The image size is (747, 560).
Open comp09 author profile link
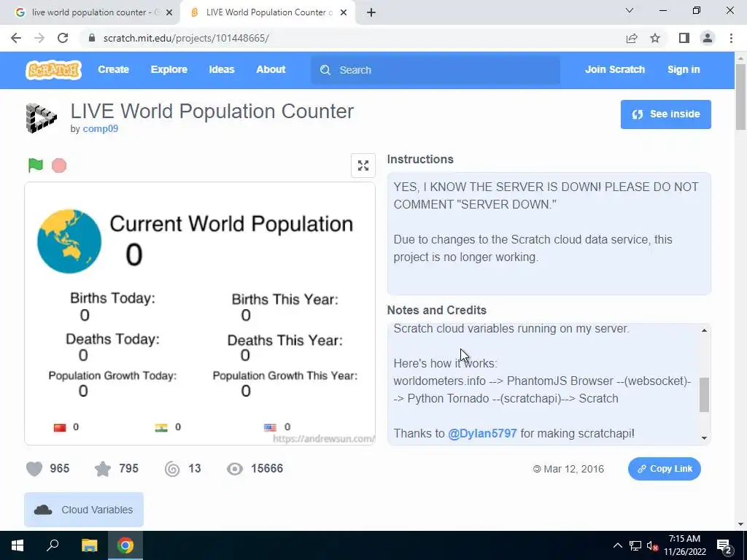[x=101, y=128]
